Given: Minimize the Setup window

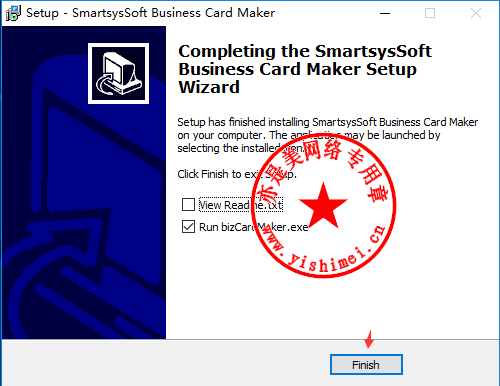Looking at the screenshot, I should coord(385,13).
